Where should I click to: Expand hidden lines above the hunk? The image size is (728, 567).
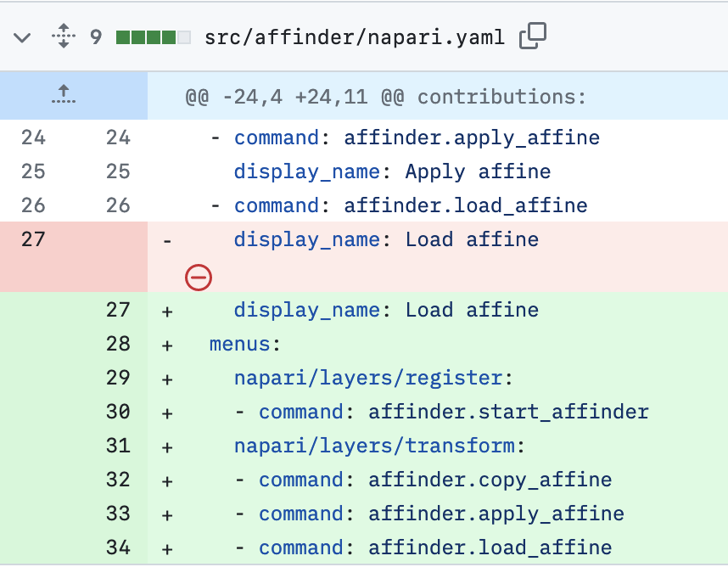63,97
